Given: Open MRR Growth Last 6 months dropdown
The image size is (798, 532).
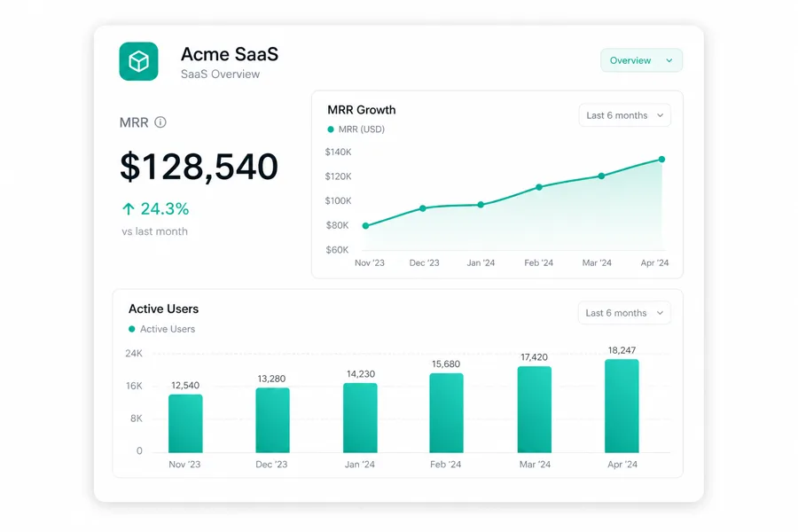Looking at the screenshot, I should [624, 115].
